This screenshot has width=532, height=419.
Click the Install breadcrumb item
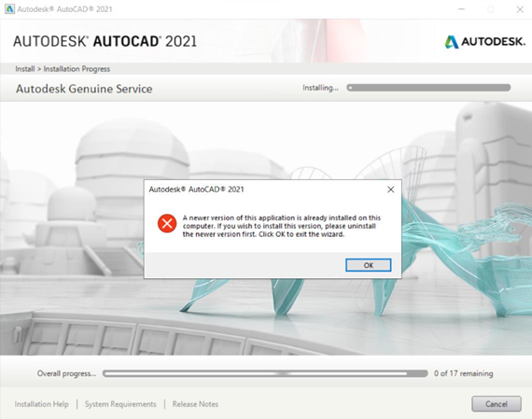25,69
